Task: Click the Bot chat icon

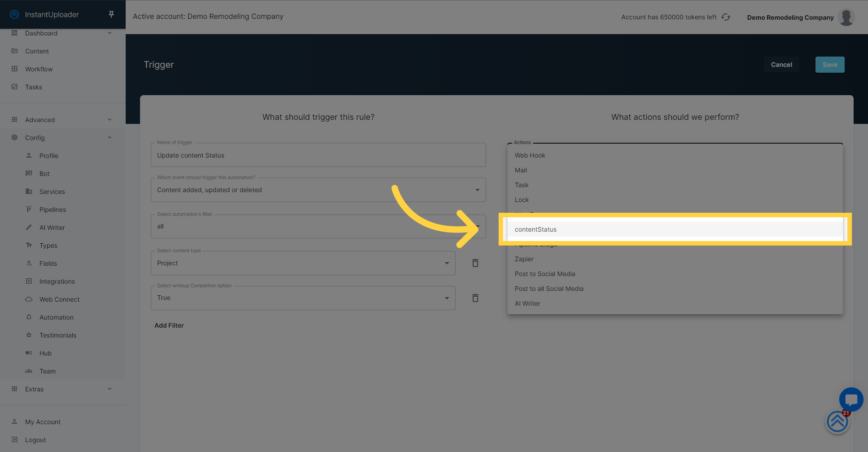Action: click(x=29, y=173)
